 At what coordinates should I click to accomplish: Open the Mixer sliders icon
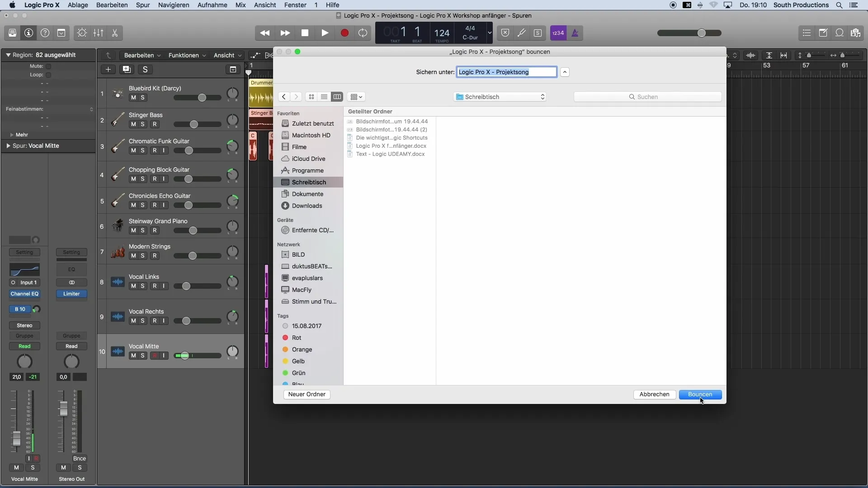coord(98,33)
